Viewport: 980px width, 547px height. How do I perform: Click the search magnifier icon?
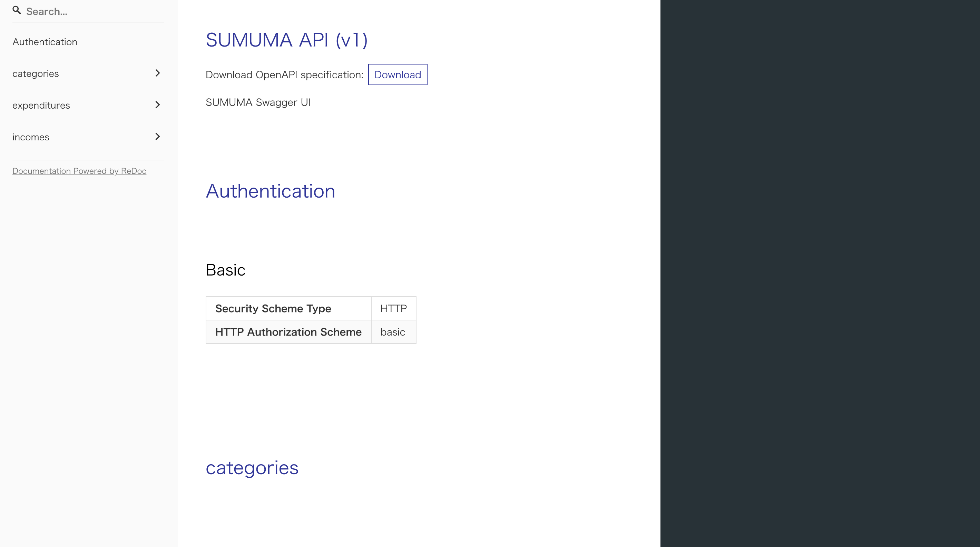click(16, 10)
